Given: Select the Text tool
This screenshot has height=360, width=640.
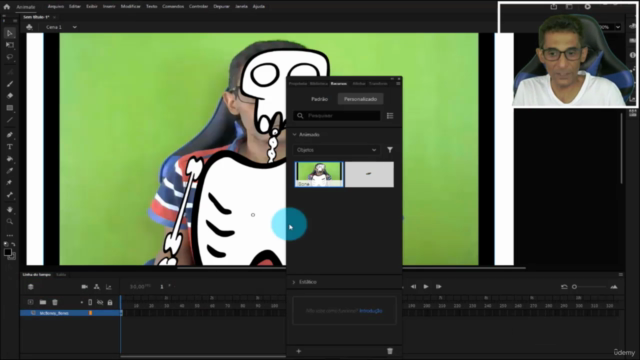Looking at the screenshot, I should (10, 147).
